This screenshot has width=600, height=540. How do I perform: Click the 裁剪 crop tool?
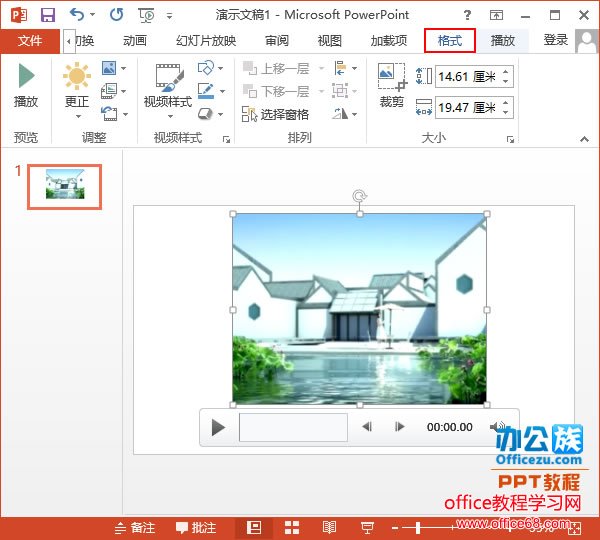(392, 85)
